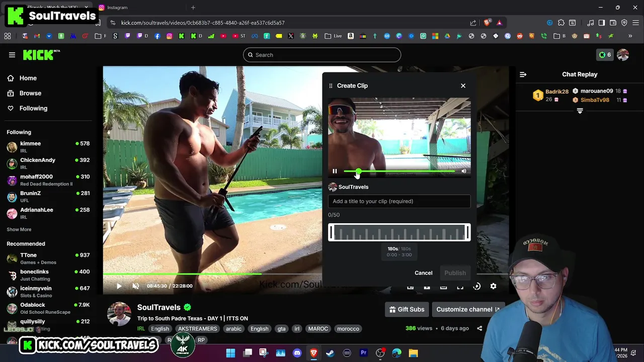Click the clip preview progress slider

click(399, 171)
